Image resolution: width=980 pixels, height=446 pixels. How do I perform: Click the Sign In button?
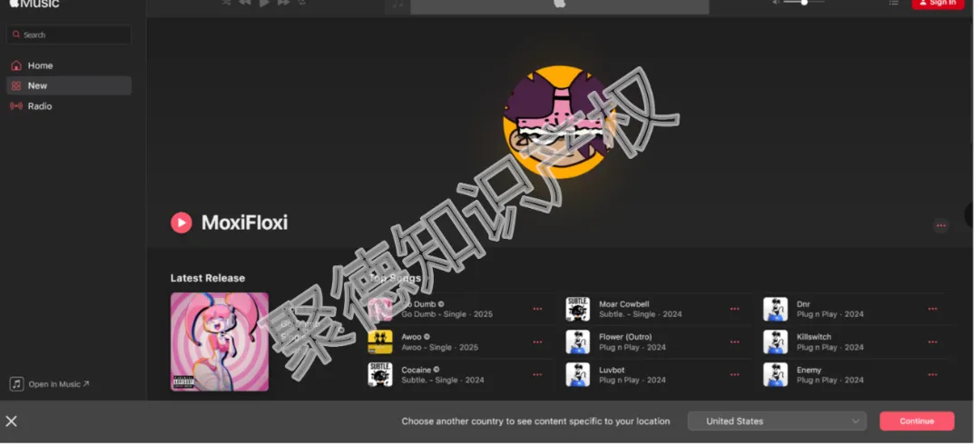(937, 4)
